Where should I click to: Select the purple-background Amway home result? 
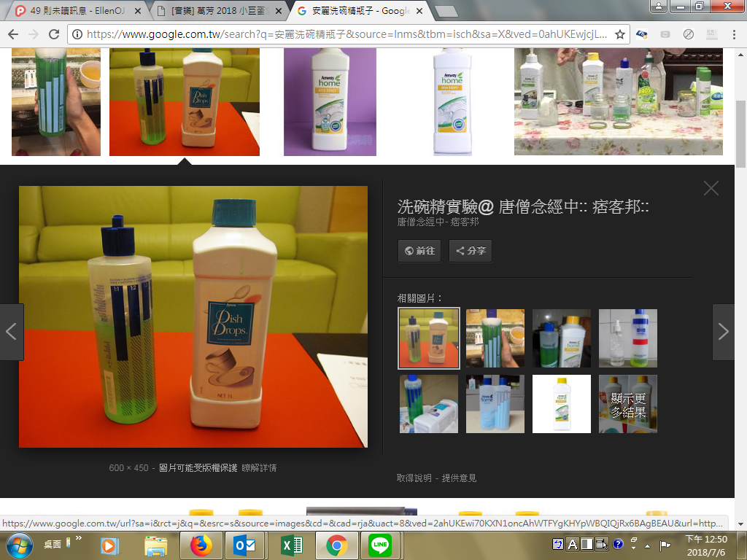tap(330, 102)
